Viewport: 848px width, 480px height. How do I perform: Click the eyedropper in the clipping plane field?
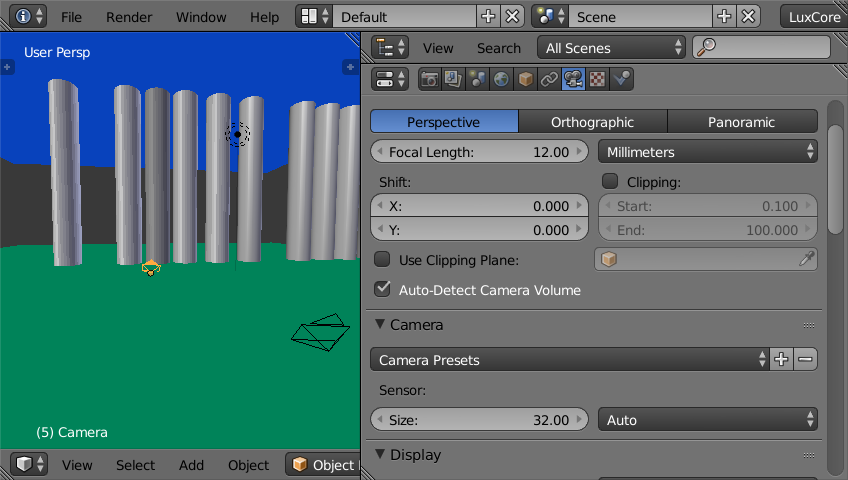coord(806,260)
